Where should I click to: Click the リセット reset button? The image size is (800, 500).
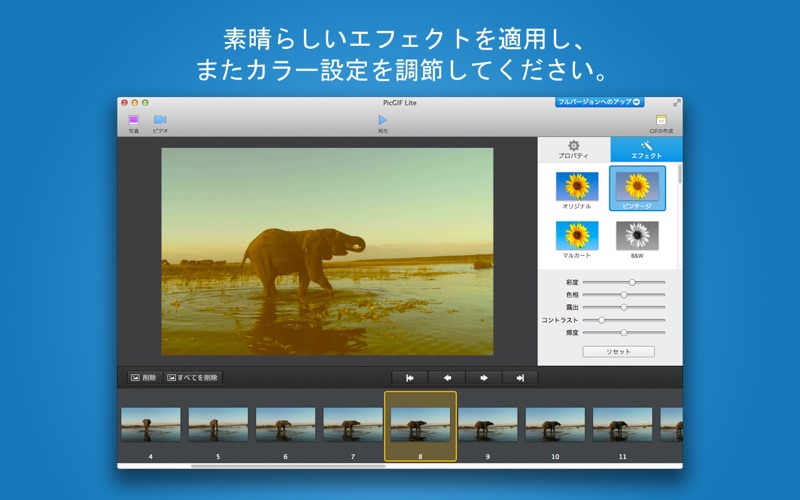click(618, 352)
